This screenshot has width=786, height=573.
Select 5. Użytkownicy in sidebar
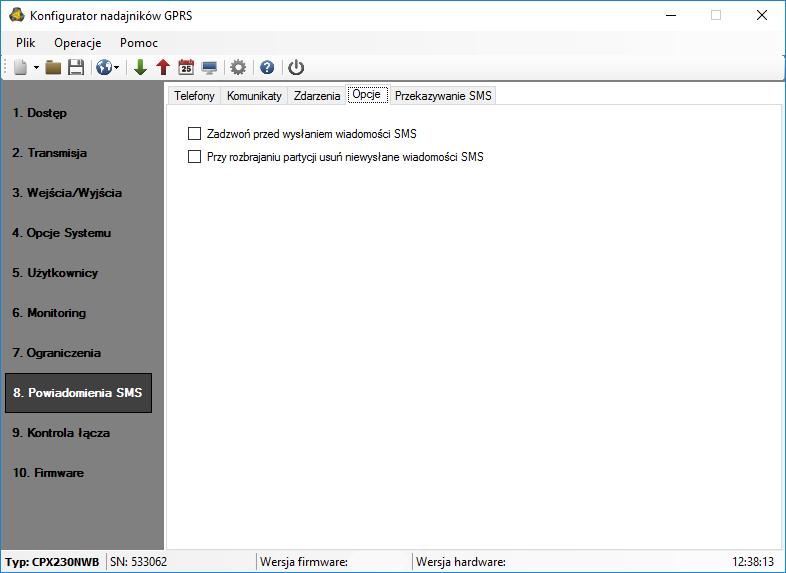(x=55, y=273)
